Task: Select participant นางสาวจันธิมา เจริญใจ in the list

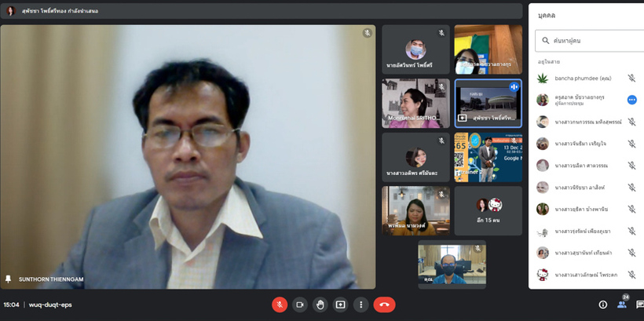Action: click(580, 144)
